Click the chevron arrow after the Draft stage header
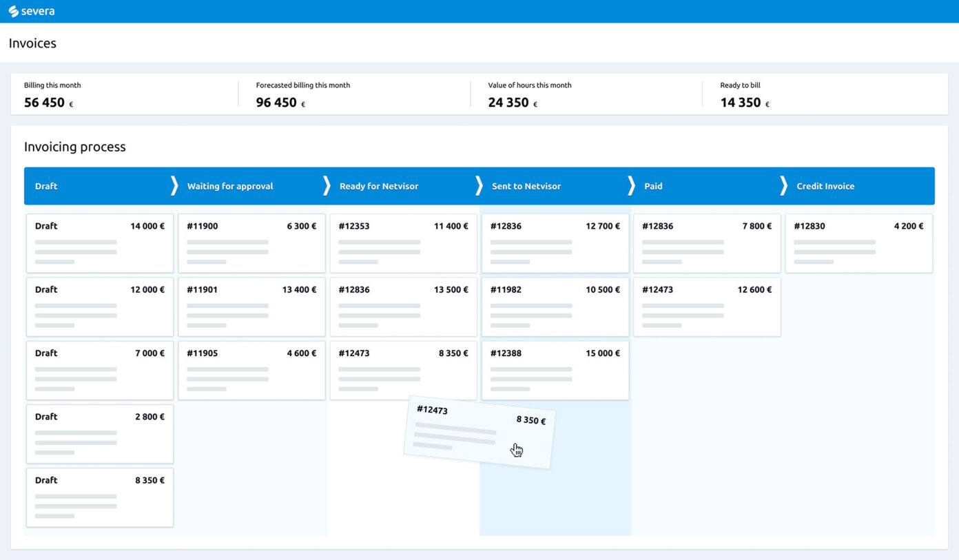 (x=174, y=186)
